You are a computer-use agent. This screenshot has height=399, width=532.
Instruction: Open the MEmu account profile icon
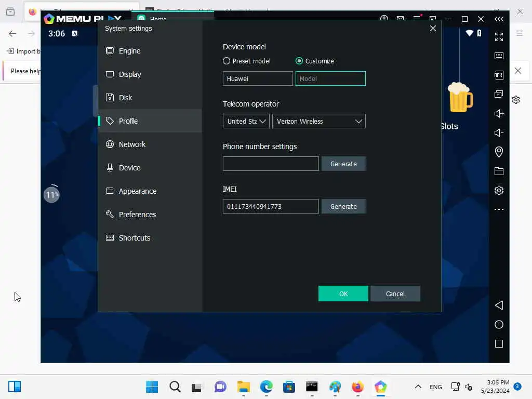pyautogui.click(x=384, y=19)
